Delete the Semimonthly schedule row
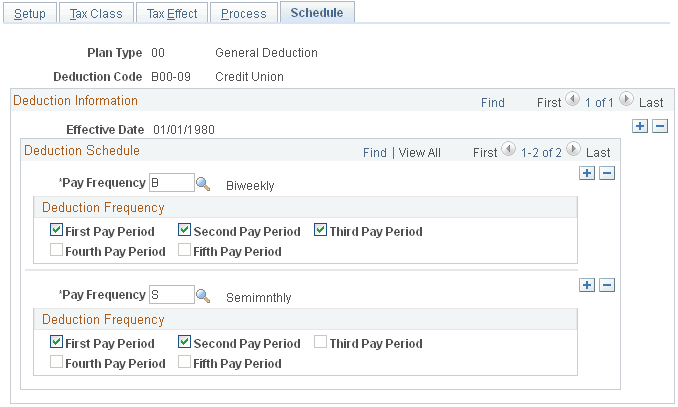This screenshot has width=678, height=407. (x=607, y=285)
